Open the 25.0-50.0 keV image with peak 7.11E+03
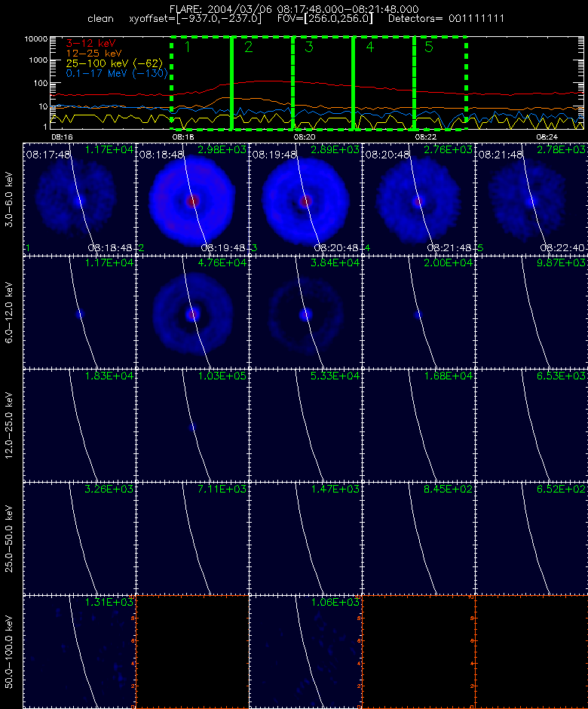The height and width of the screenshot is (709, 588). click(x=192, y=539)
